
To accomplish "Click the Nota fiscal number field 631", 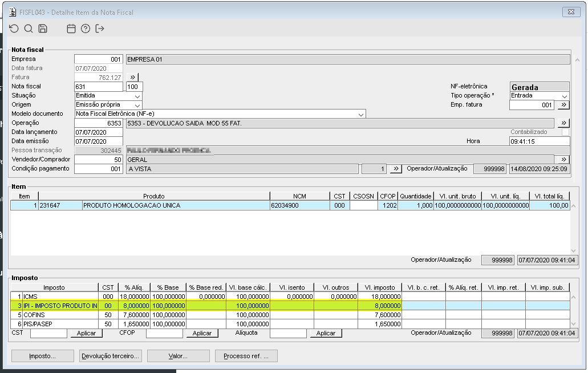I will click(99, 87).
